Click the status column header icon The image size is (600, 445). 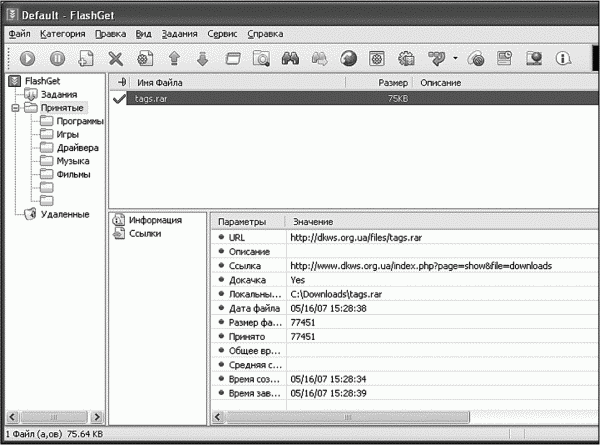click(122, 82)
